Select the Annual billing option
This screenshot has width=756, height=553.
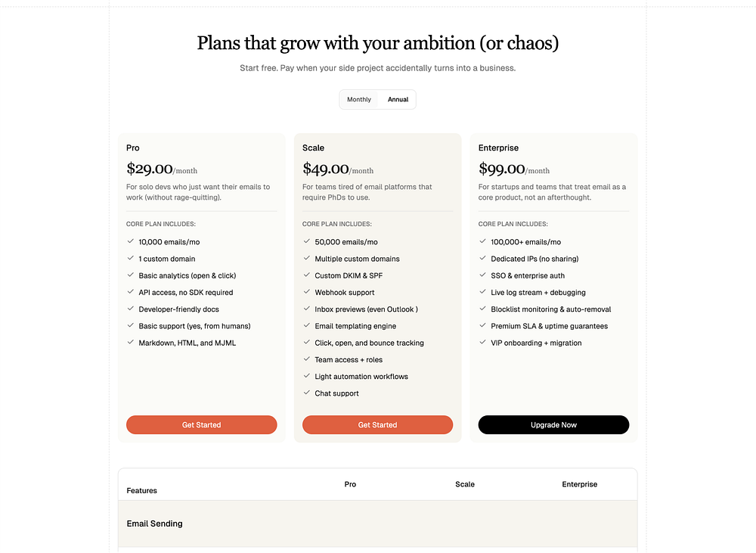(x=398, y=100)
